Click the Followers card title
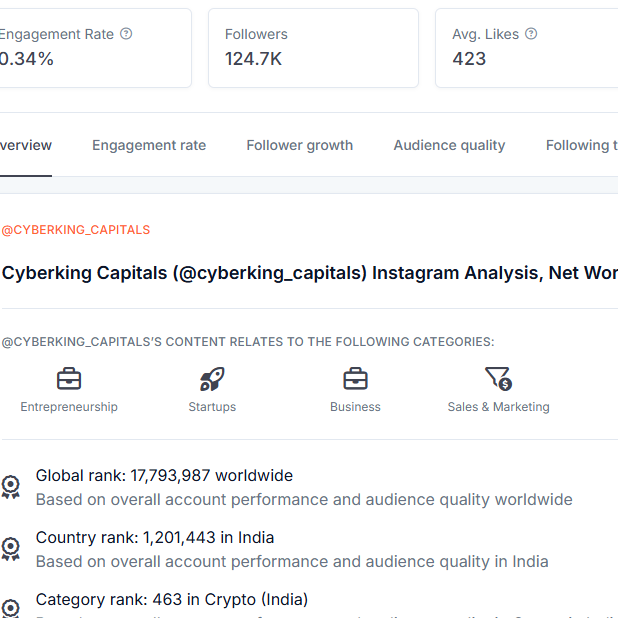Screen dimensions: 618x618 (256, 34)
